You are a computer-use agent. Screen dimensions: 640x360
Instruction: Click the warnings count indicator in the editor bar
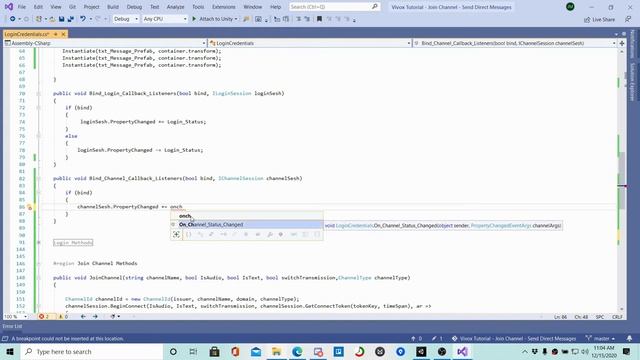[x=63, y=317]
